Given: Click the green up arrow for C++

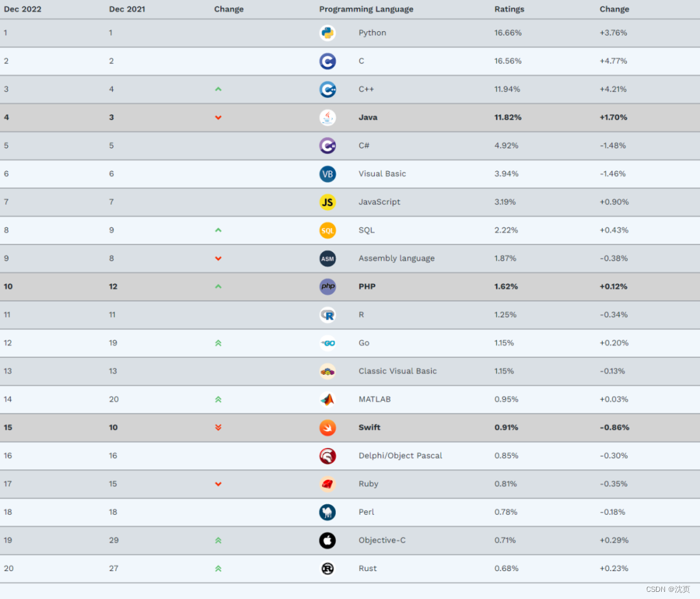Looking at the screenshot, I should pos(218,89).
